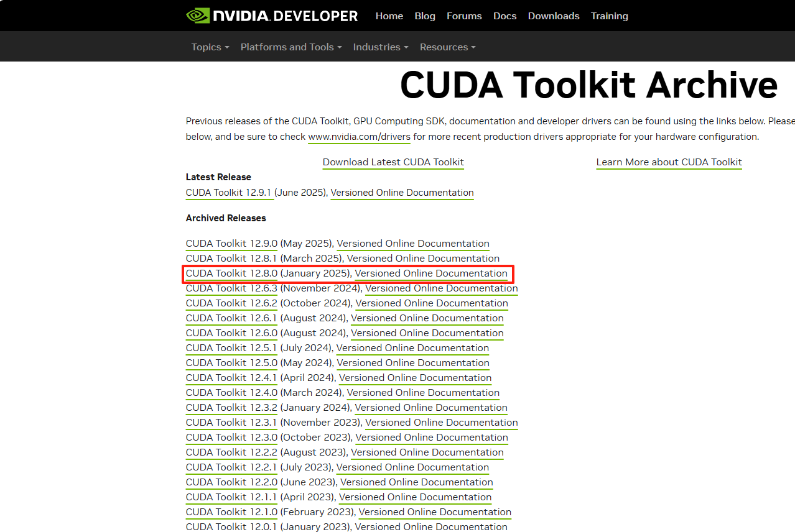Screen dimensions: 795x532
Task: Open documentation link for 12.5.1 (July 2024)
Action: click(x=412, y=348)
